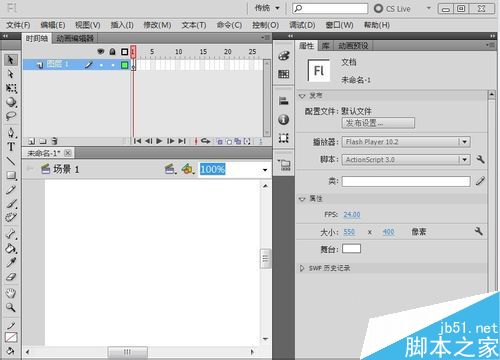Screen dimensions: 500x360
Task: Click the 发布设置... button
Action: click(378, 123)
